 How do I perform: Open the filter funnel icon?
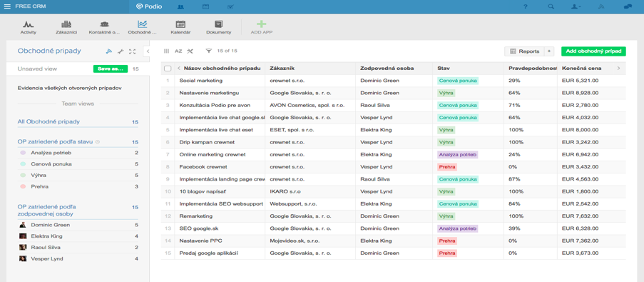point(209,51)
